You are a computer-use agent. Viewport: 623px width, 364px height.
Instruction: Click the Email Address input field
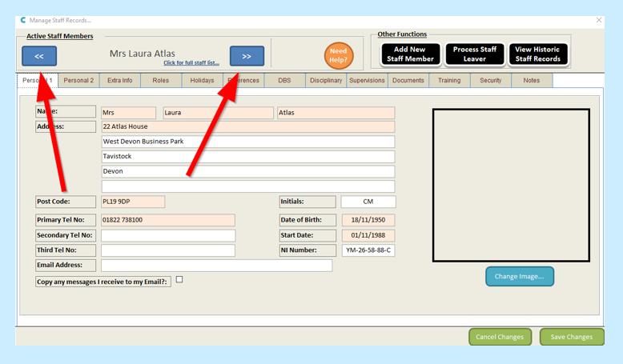[x=216, y=266]
